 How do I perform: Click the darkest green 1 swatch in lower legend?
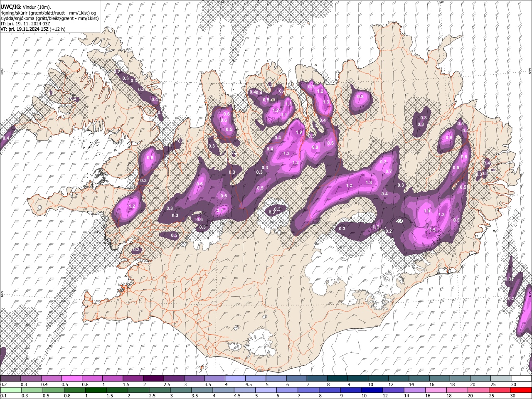(96, 390)
